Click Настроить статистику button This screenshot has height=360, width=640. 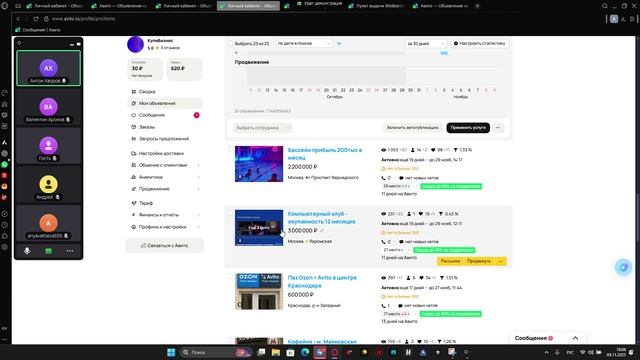pos(479,43)
